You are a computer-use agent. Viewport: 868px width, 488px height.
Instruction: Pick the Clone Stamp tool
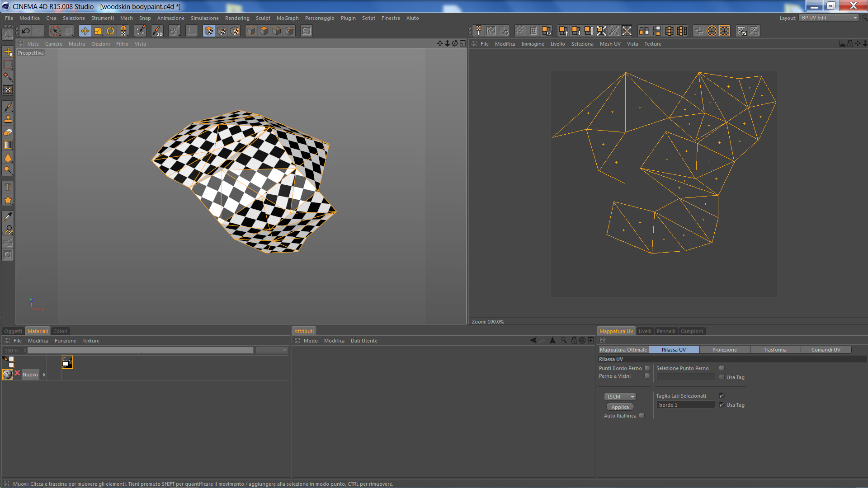point(8,119)
